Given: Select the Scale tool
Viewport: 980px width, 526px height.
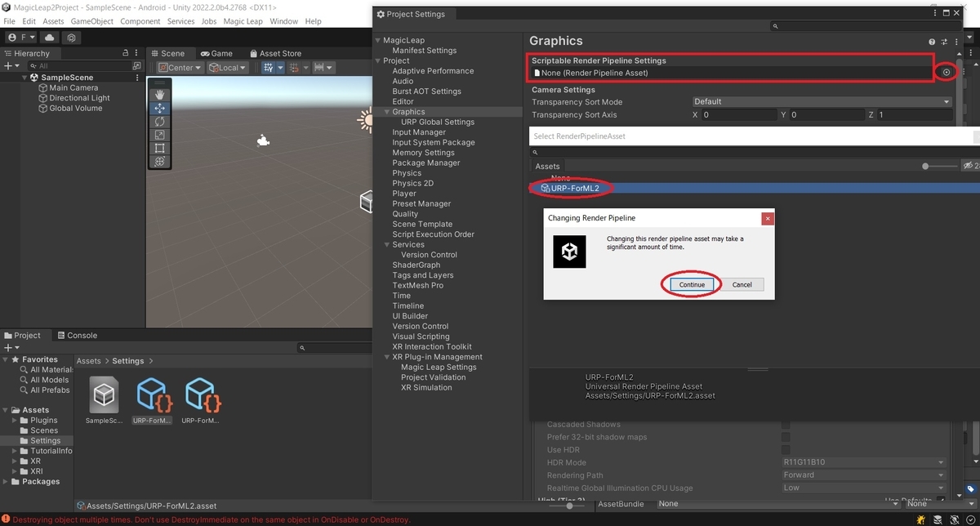Looking at the screenshot, I should 159,135.
